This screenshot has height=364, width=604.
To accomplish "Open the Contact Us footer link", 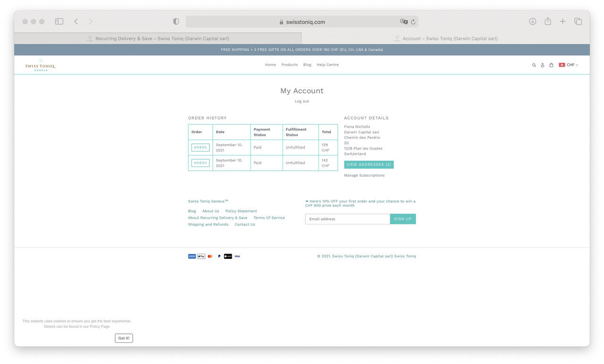I will coord(245,224).
